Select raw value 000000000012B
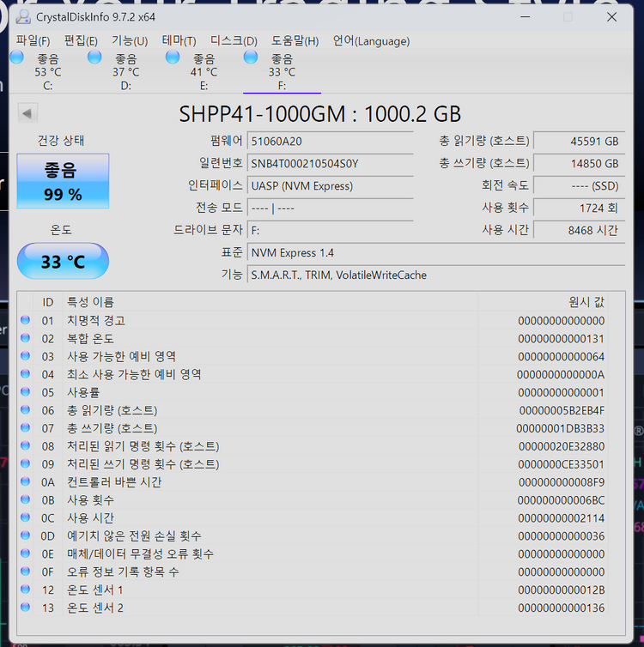Viewport: 644px width, 647px height. pyautogui.click(x=562, y=590)
